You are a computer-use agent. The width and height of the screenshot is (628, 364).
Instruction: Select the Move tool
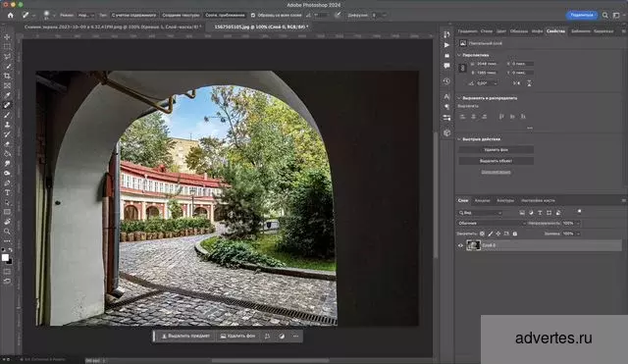click(x=7, y=37)
